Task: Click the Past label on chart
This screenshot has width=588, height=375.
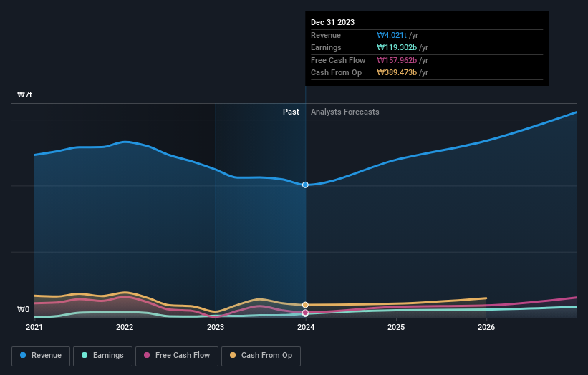Action: click(x=291, y=112)
